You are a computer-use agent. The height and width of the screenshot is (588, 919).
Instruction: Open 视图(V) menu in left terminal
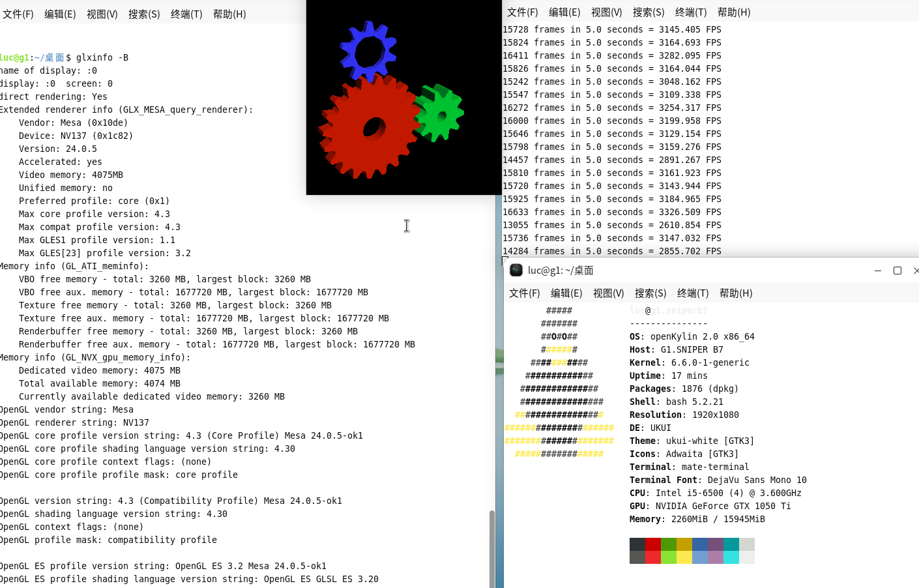(x=102, y=14)
